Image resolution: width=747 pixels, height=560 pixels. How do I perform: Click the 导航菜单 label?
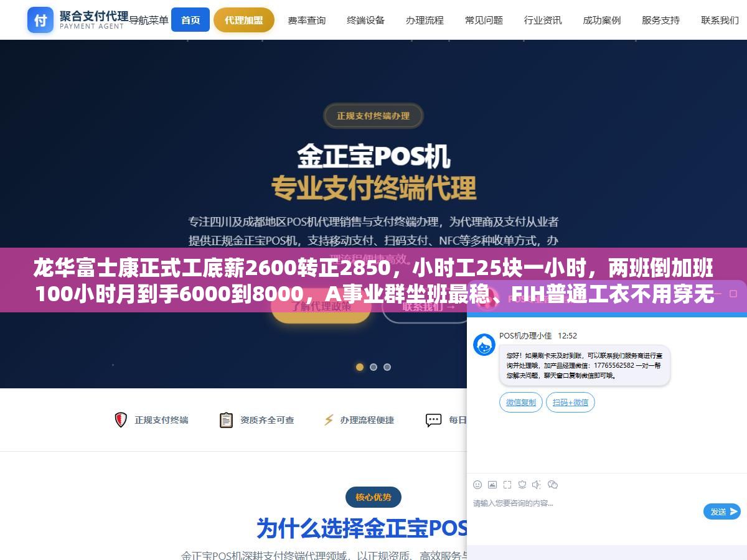[149, 20]
